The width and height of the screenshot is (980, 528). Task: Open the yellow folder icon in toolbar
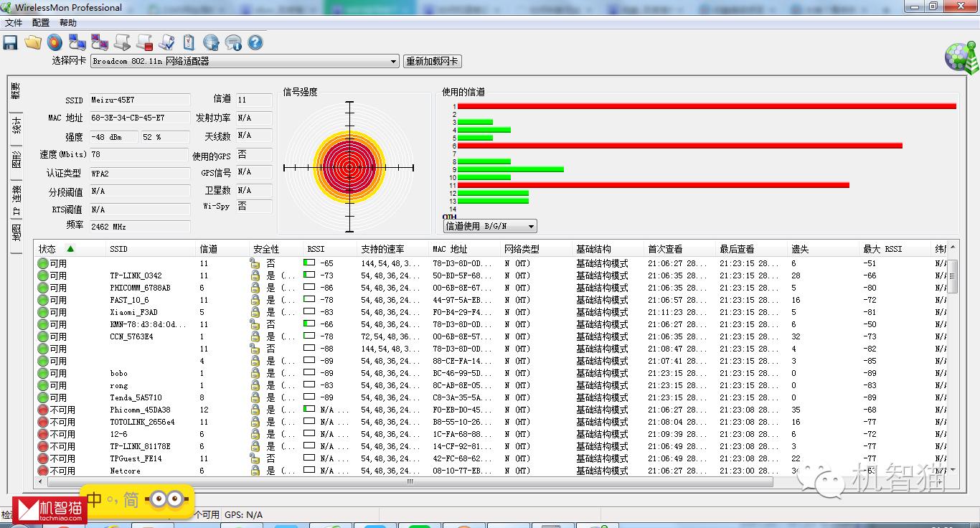pos(32,43)
